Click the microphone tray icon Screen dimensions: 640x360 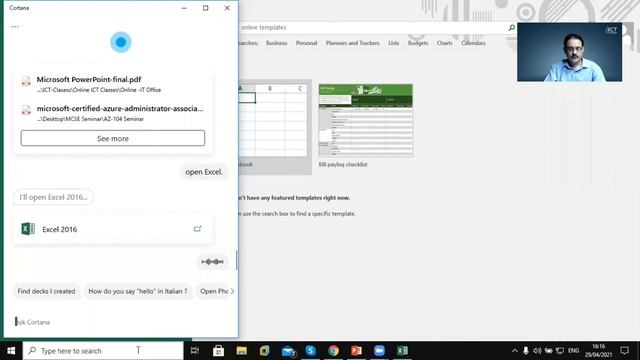coord(526,351)
